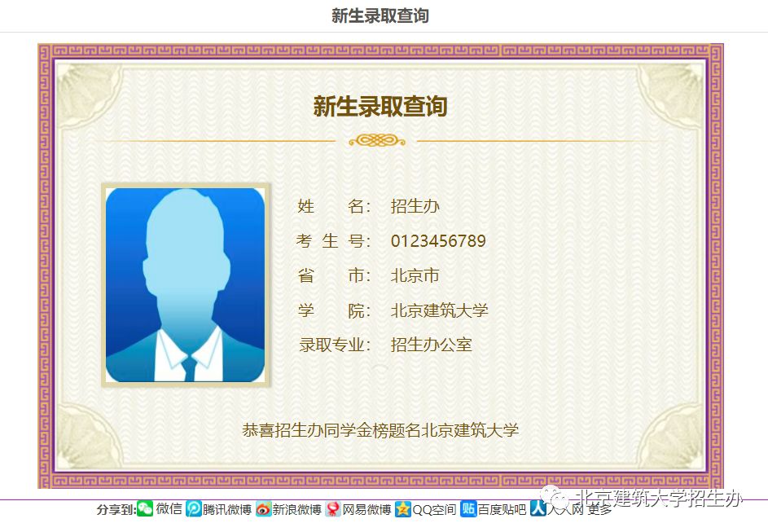Click the Baidu Tieba 贴 icon
Image resolution: width=768 pixels, height=532 pixels.
(468, 509)
